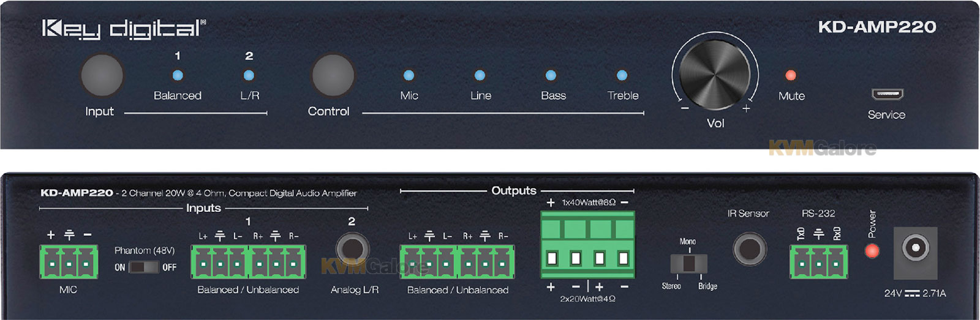This screenshot has width=980, height=320.
Task: Click the Balanced input 1 blue LED
Action: (178, 76)
